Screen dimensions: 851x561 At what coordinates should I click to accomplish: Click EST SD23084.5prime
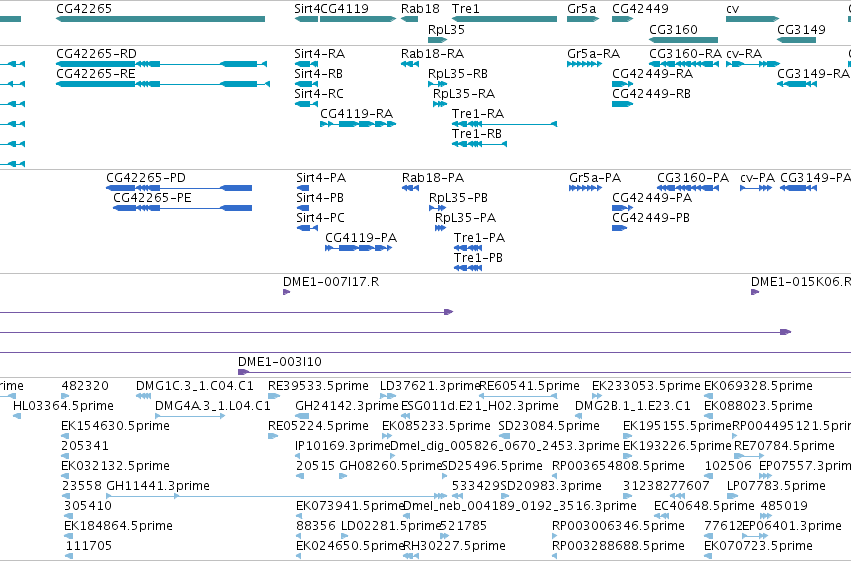coord(504,436)
